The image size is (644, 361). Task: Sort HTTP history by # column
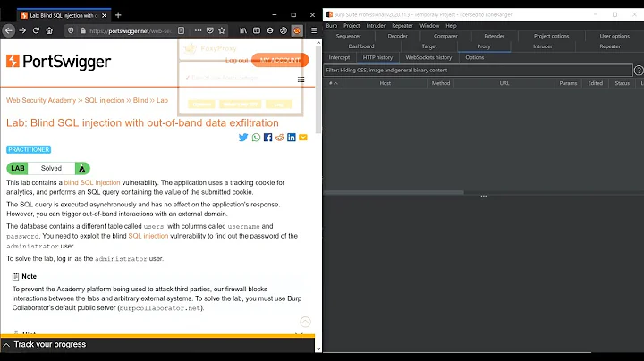click(333, 83)
